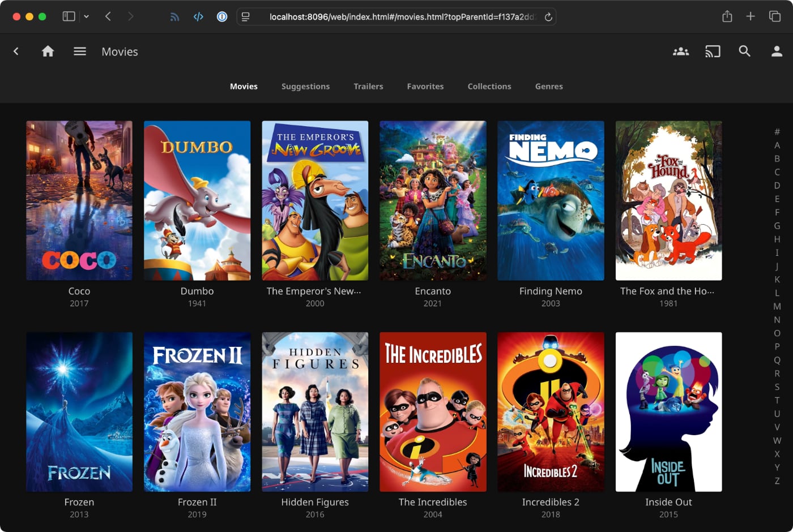Open the Dumbo movie poster
This screenshot has height=532, width=793.
coord(197,200)
